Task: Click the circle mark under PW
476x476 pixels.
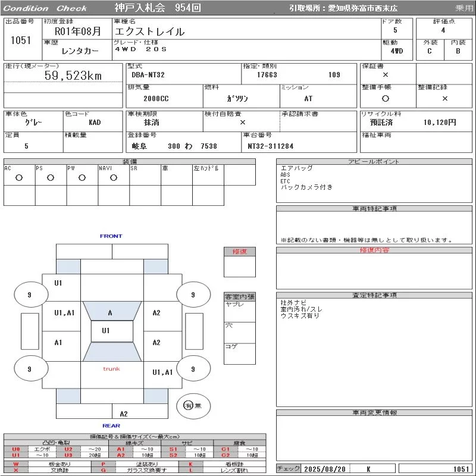Action: [82, 178]
